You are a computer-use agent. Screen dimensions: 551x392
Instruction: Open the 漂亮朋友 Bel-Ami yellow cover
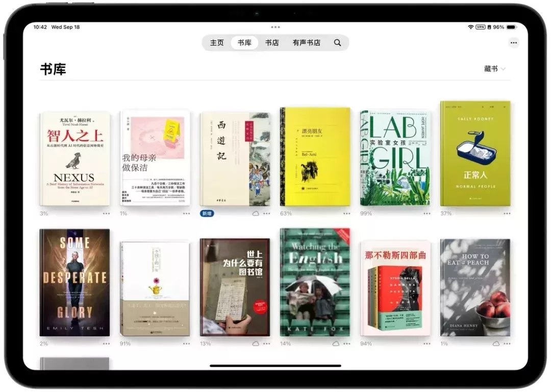pyautogui.click(x=315, y=156)
